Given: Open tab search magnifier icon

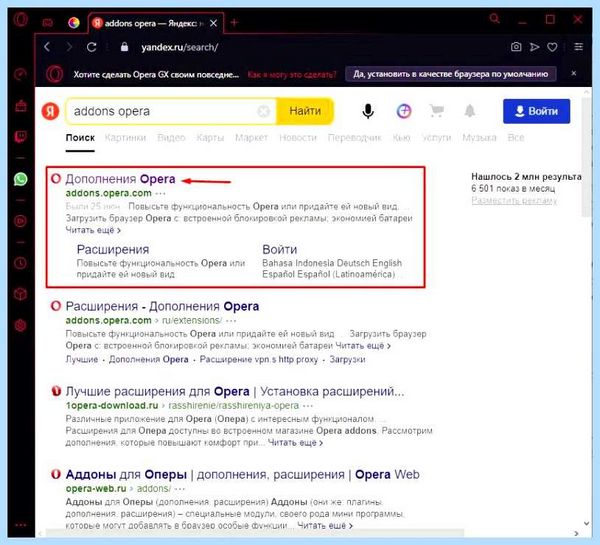Looking at the screenshot, I should (494, 18).
